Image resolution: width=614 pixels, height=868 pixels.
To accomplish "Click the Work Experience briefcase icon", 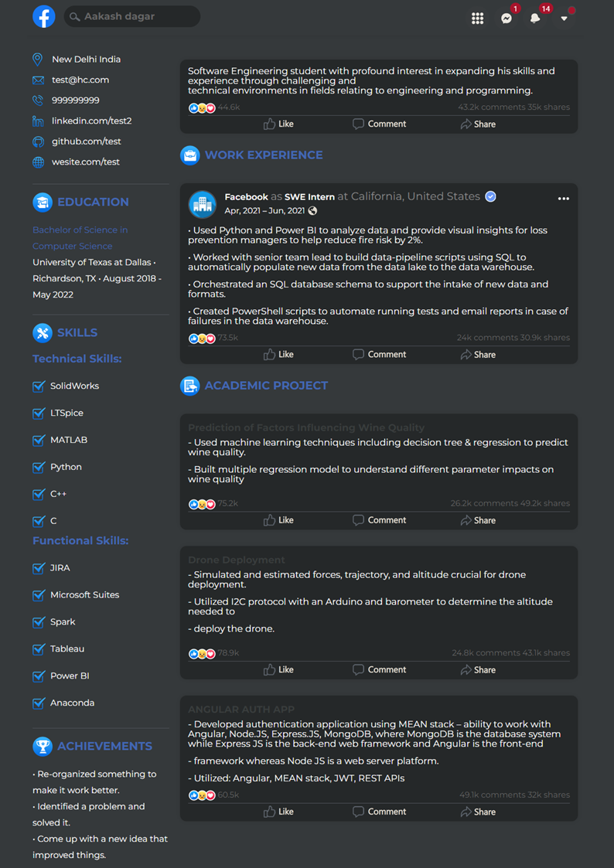I will pyautogui.click(x=190, y=155).
